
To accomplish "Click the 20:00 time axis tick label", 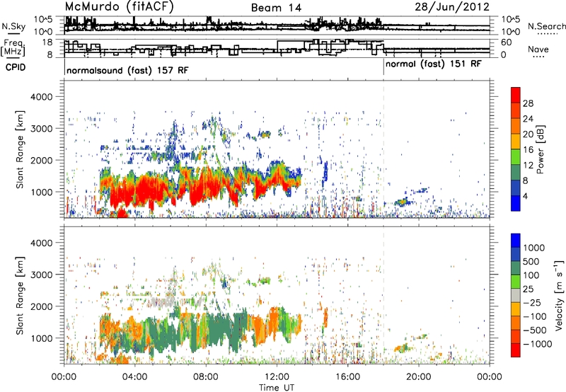I will tap(418, 377).
